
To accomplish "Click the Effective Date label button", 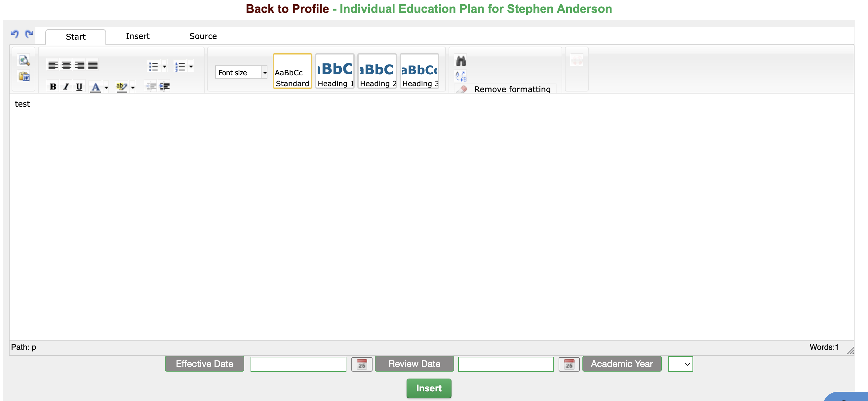I will point(205,364).
